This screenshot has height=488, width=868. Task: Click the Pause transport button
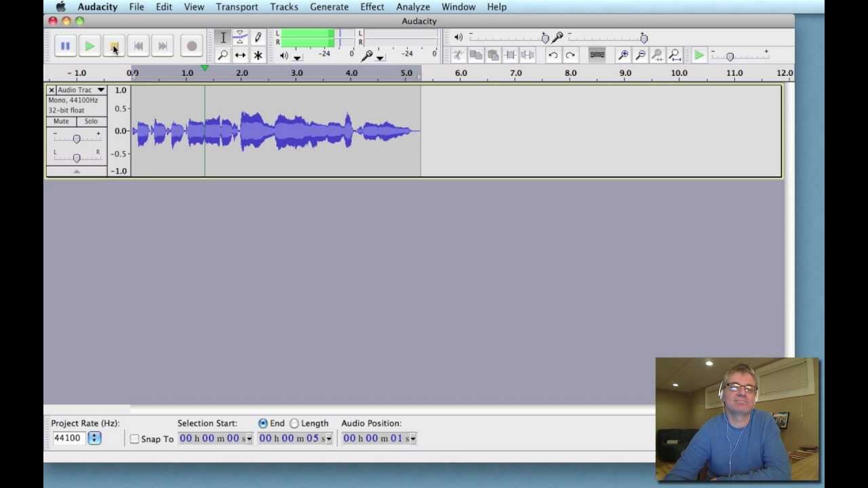[65, 46]
